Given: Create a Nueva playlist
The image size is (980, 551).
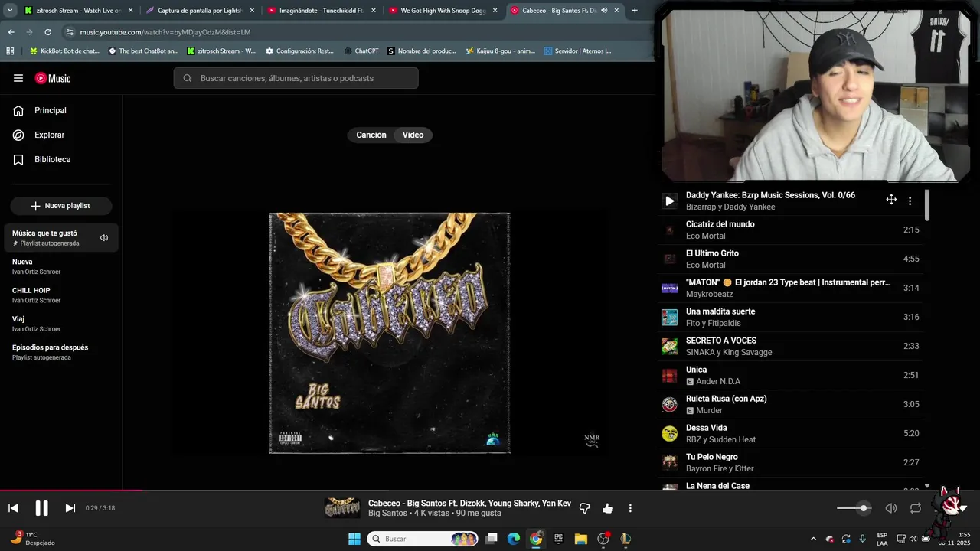Looking at the screenshot, I should point(61,206).
